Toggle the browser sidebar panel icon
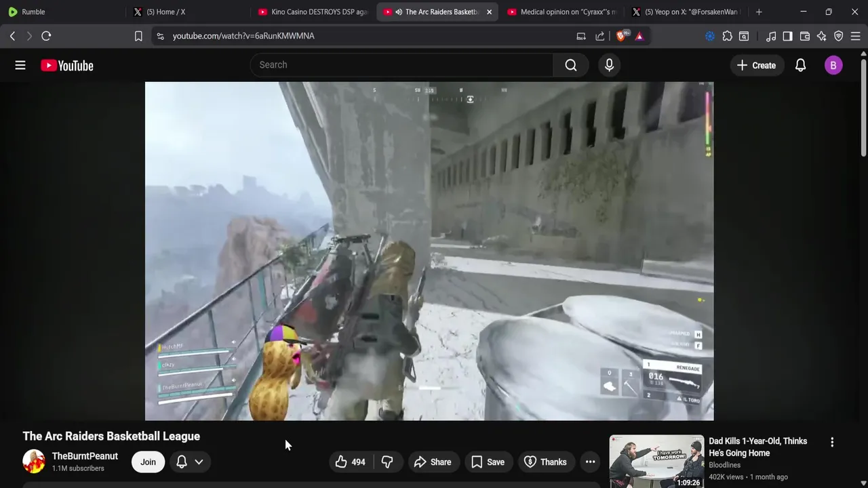This screenshot has height=488, width=868. (x=787, y=36)
